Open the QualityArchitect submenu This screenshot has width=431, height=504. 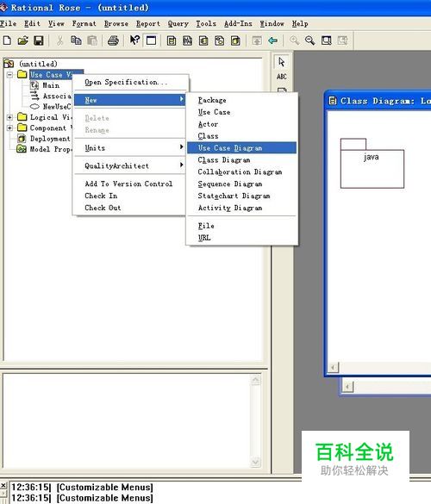coord(129,166)
